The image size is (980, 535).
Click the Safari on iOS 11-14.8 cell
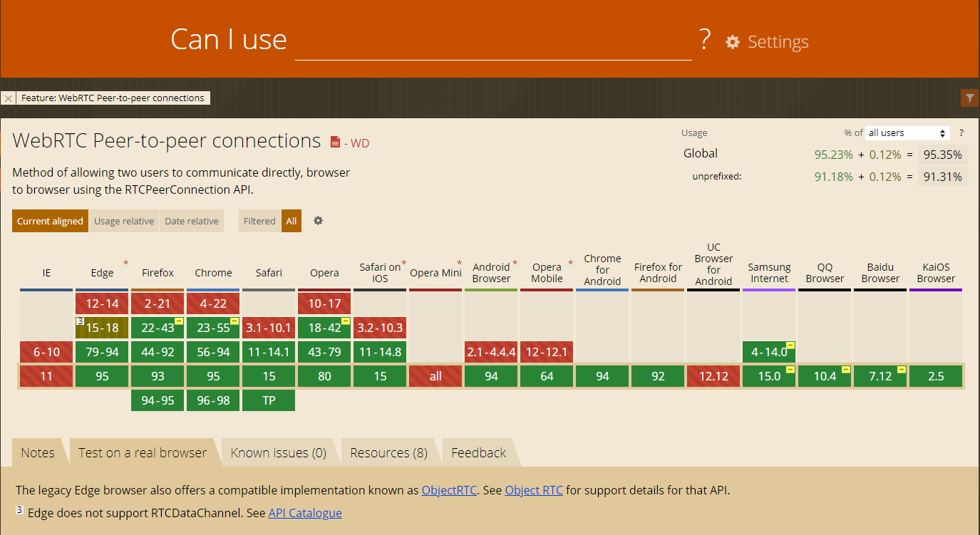pos(380,352)
